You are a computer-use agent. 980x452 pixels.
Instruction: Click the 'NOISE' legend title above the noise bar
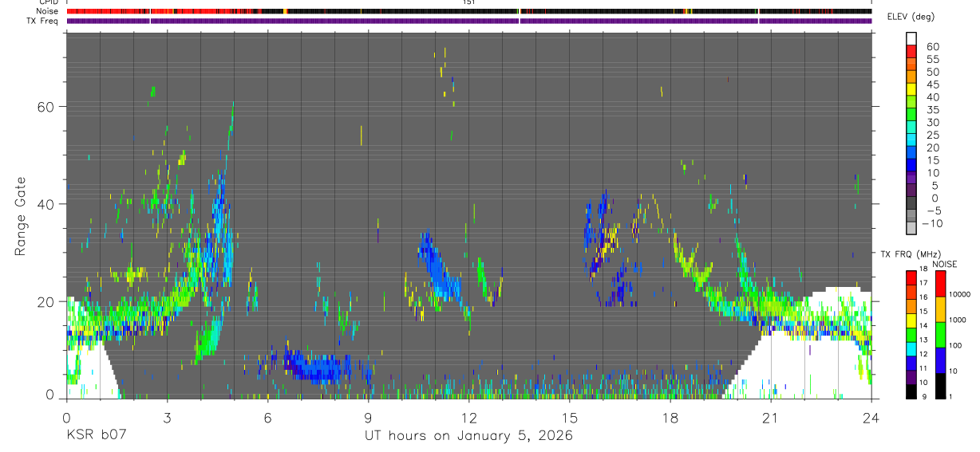(946, 264)
